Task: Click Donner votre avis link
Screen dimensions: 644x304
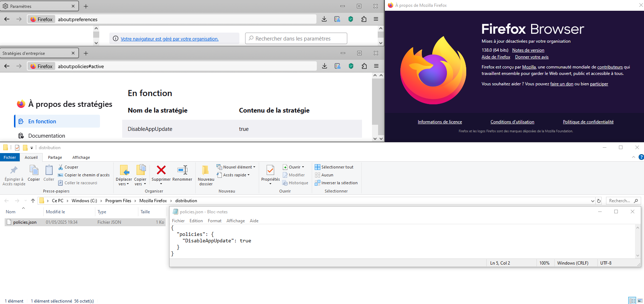Action: 532,57
